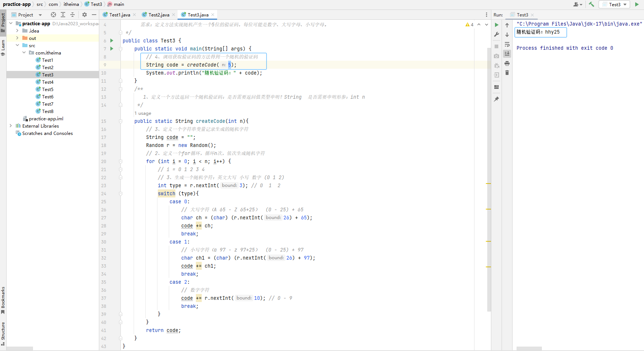This screenshot has height=351, width=644.
Task: Click the Stop process button
Action: 496,46
